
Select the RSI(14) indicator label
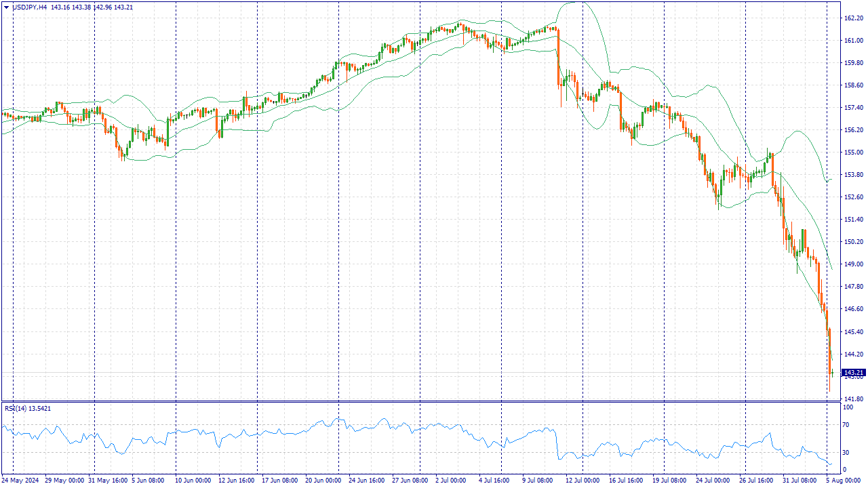point(16,408)
